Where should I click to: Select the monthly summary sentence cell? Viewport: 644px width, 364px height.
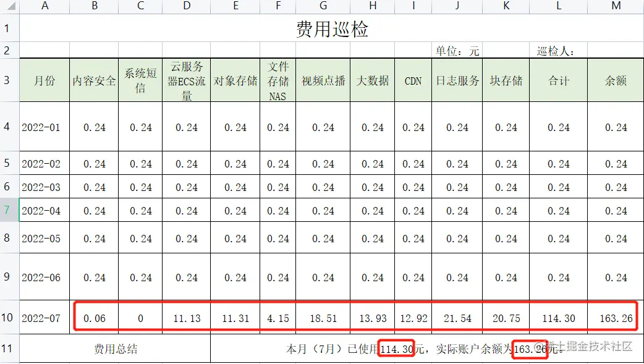[x=426, y=349]
